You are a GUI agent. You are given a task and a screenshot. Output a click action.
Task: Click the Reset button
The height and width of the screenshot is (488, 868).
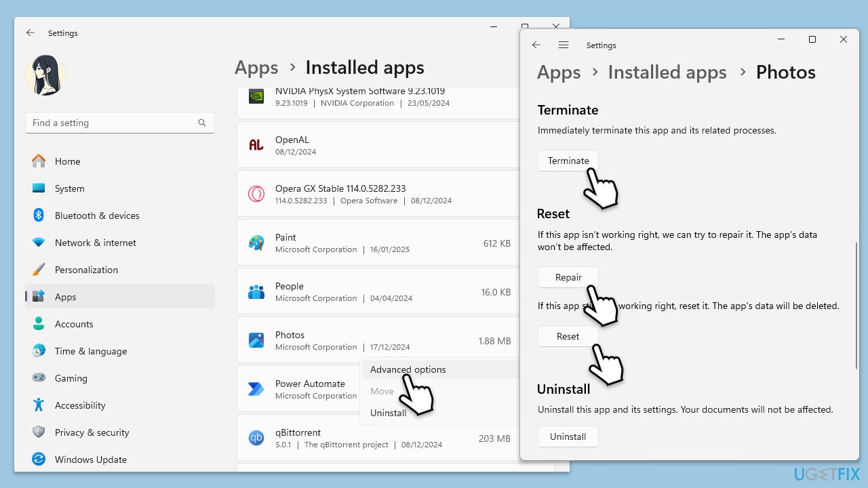coord(568,336)
